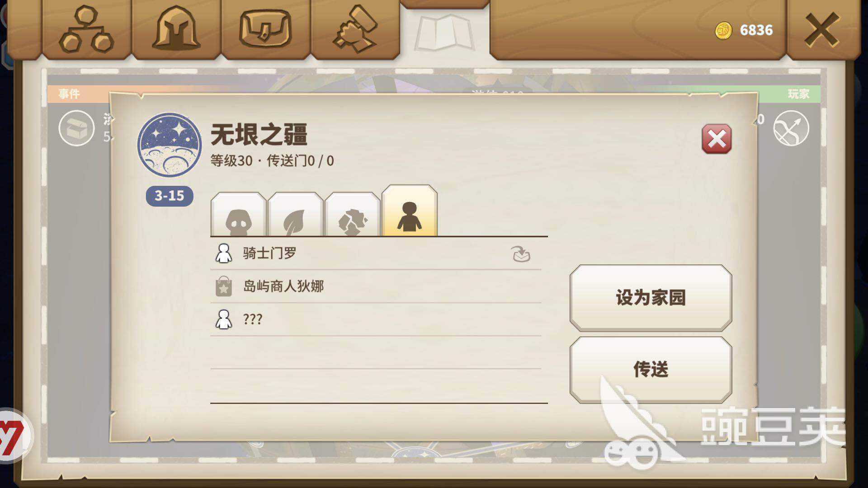
Task: Select the open map book tab
Action: point(444,33)
